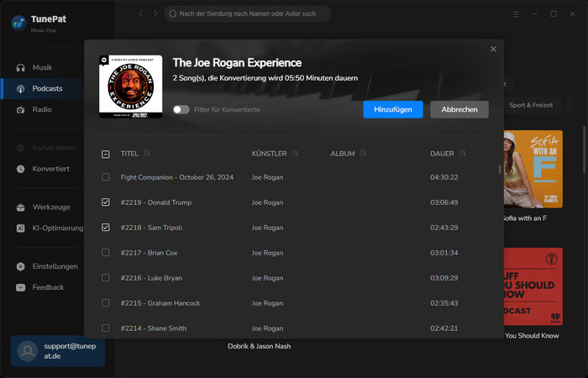
Task: Uncheck #2219 - Donald Trump episode
Action: click(x=106, y=202)
